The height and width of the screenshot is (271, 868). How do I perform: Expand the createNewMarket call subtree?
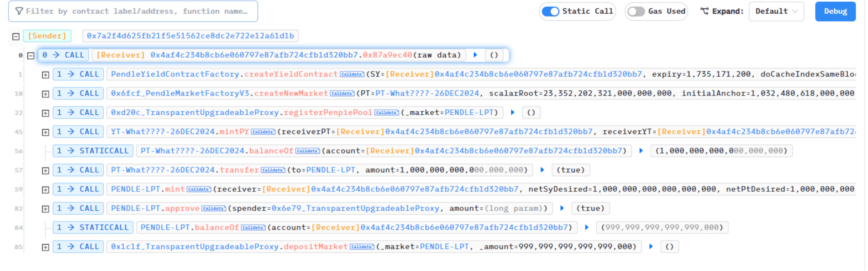pyautogui.click(x=46, y=93)
